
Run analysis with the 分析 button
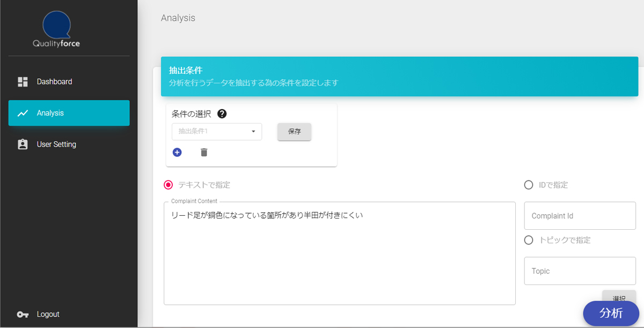coord(611,314)
